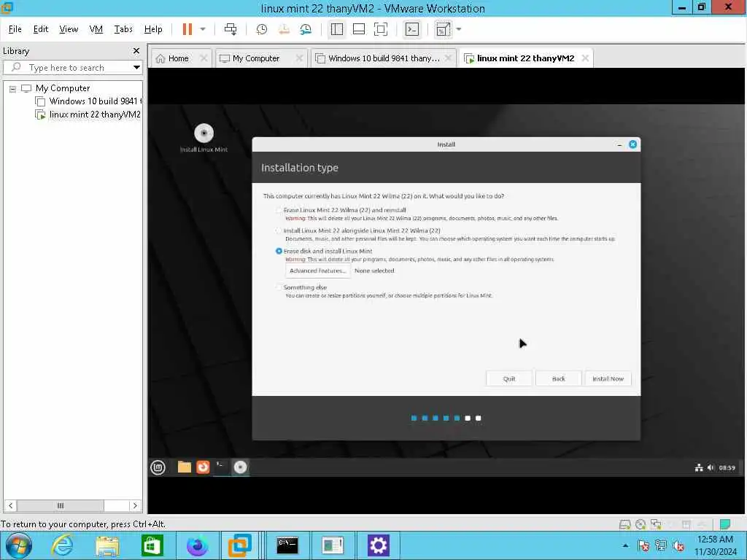This screenshot has height=560, width=747.
Task: Close the Library panel
Action: (136, 50)
